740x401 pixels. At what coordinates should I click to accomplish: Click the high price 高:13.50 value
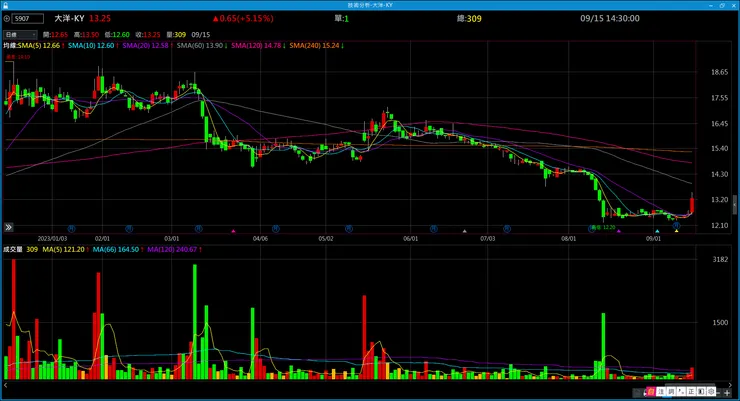point(86,35)
